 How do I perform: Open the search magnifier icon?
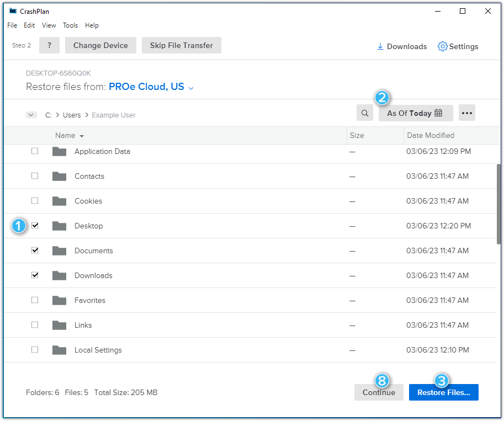[365, 113]
